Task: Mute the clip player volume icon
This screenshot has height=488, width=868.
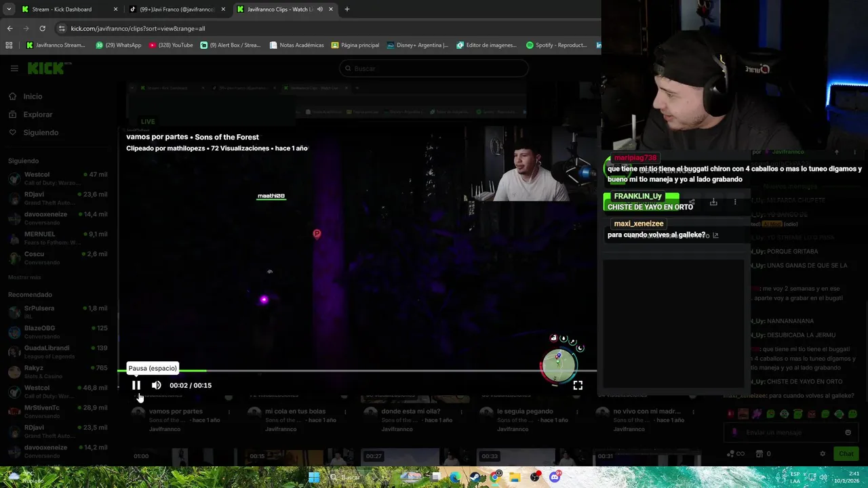Action: click(157, 385)
